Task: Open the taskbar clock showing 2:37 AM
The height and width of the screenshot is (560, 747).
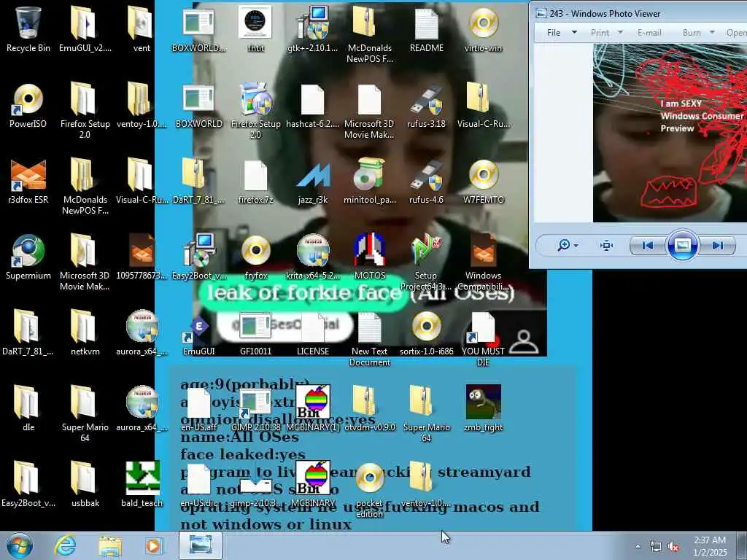Action: point(710,546)
